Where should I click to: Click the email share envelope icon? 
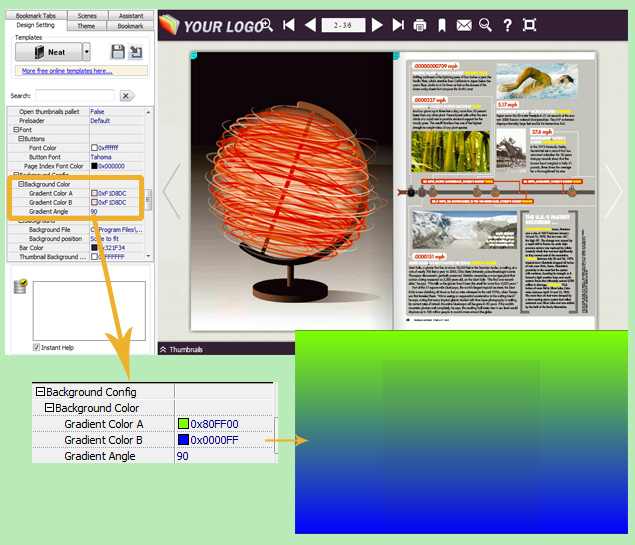463,24
